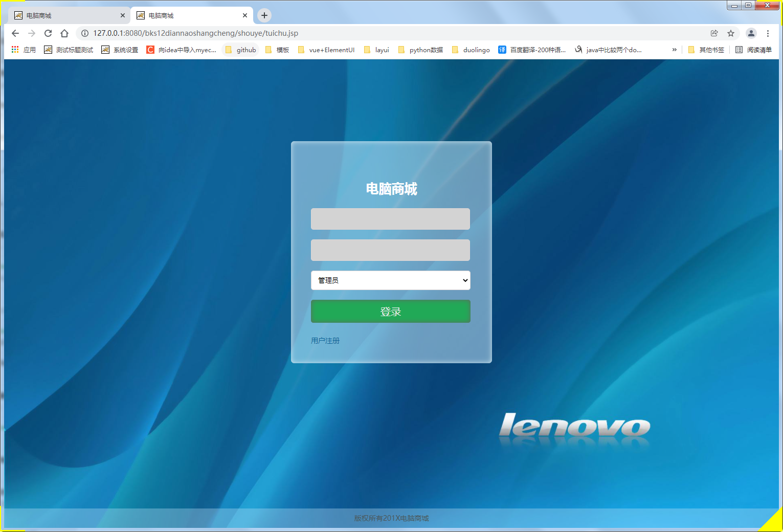Open the python数据 bookmark folder

click(x=420, y=50)
